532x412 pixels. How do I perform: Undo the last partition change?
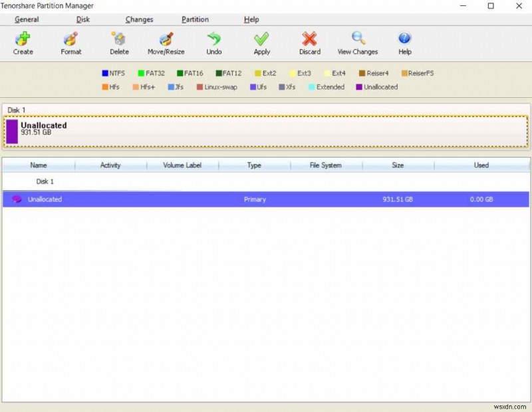[x=213, y=41]
